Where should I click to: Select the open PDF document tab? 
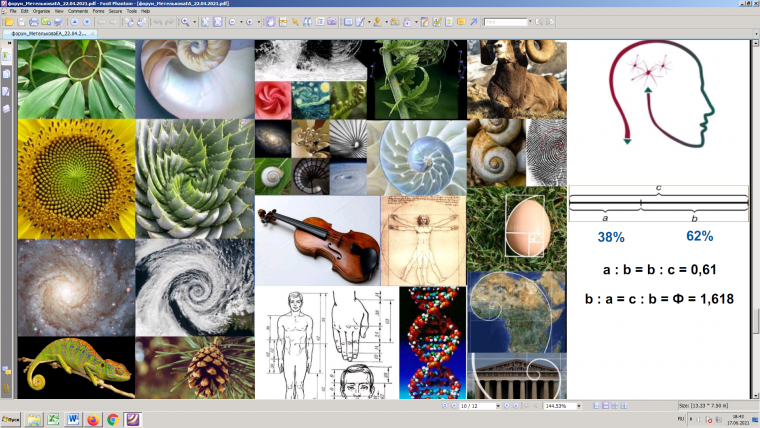tap(50, 33)
